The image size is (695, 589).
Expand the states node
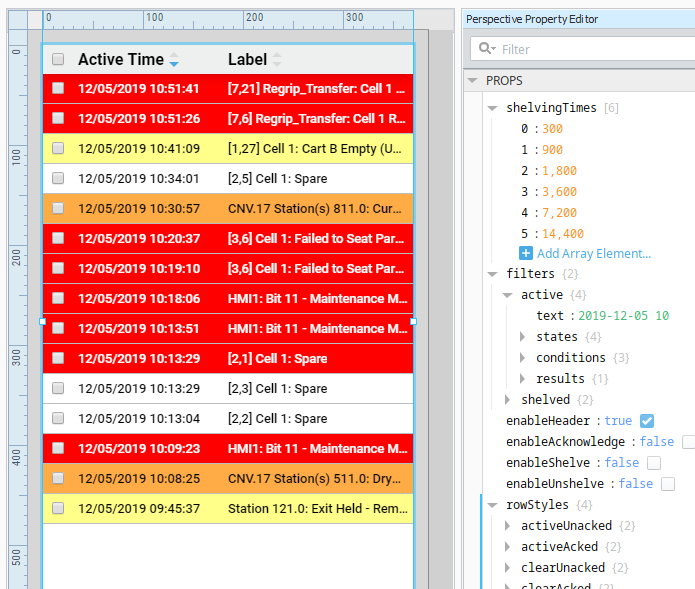tap(523, 337)
